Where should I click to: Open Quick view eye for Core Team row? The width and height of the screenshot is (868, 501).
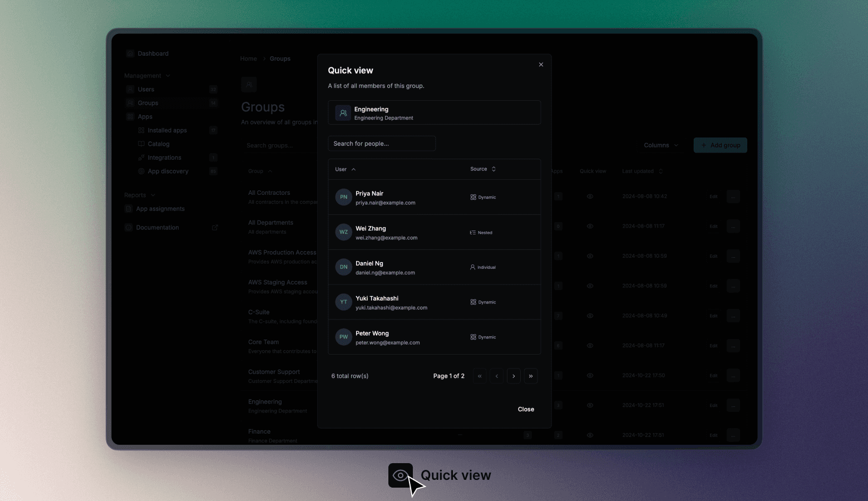(x=590, y=346)
